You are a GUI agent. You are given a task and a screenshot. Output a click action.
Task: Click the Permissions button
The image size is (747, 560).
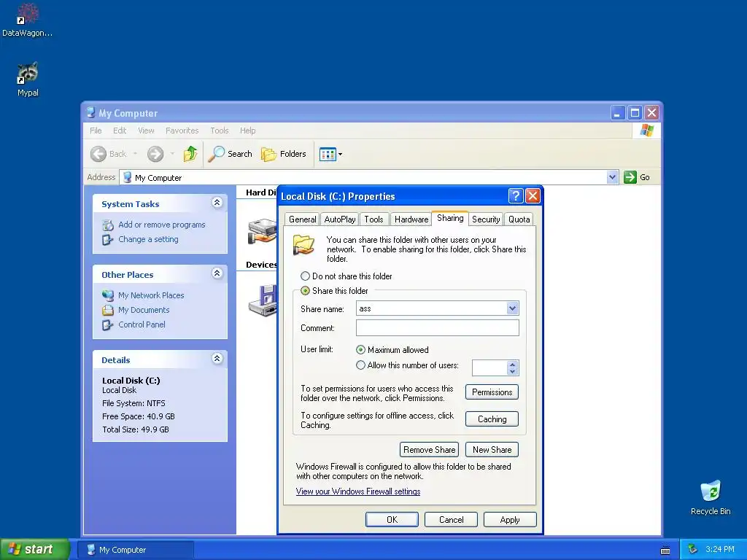pos(492,392)
